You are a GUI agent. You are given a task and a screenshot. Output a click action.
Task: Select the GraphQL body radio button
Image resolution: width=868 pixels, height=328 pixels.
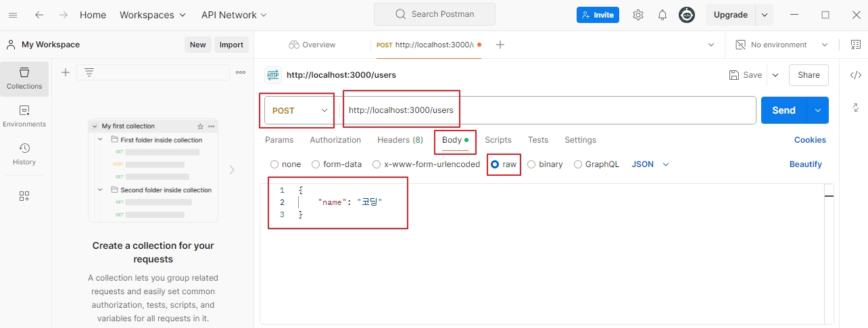pos(578,164)
